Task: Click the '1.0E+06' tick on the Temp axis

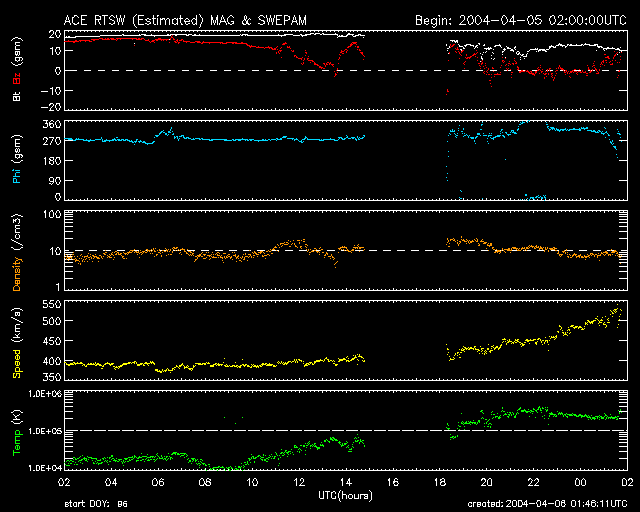Action: [45, 394]
